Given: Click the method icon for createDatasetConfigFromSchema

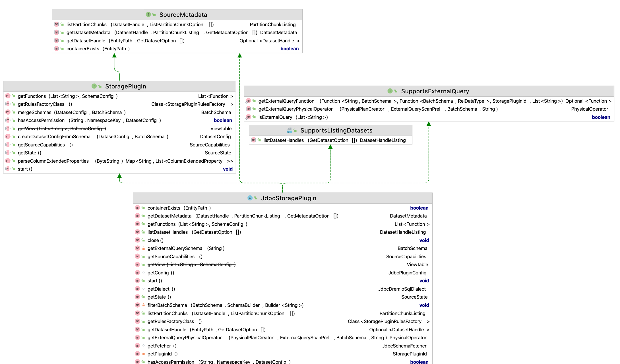Looking at the screenshot, I should pyautogui.click(x=8, y=136).
